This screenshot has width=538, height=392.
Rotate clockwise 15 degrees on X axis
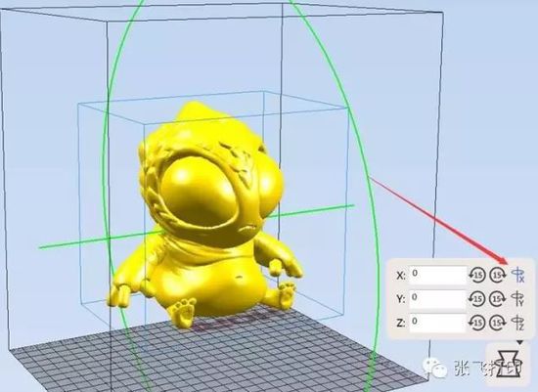click(x=498, y=275)
